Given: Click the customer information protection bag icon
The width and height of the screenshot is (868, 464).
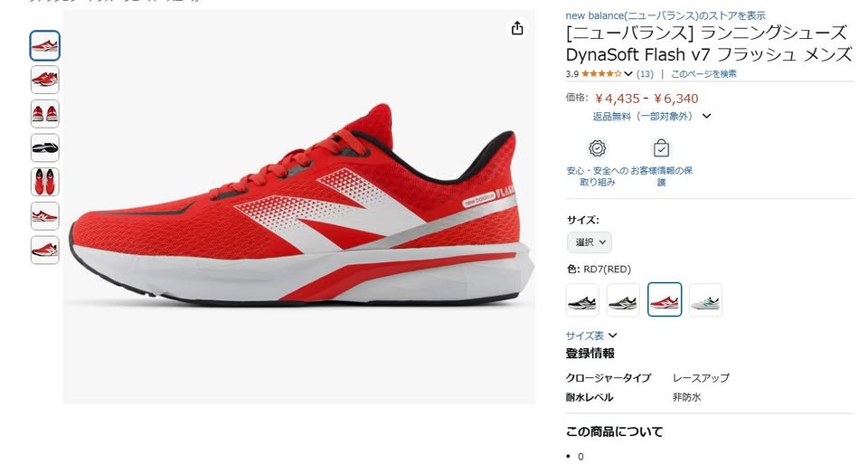Looking at the screenshot, I should tap(662, 148).
